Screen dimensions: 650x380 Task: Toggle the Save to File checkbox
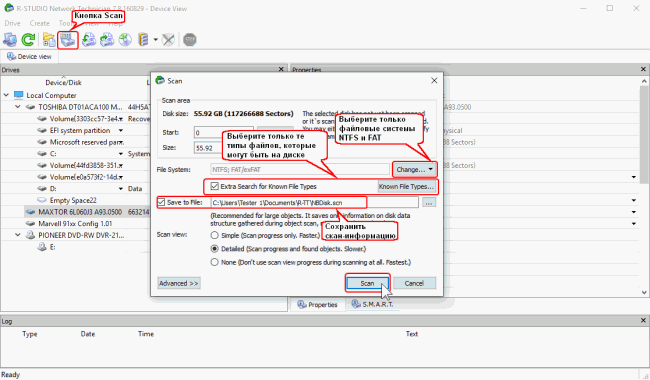(x=161, y=202)
